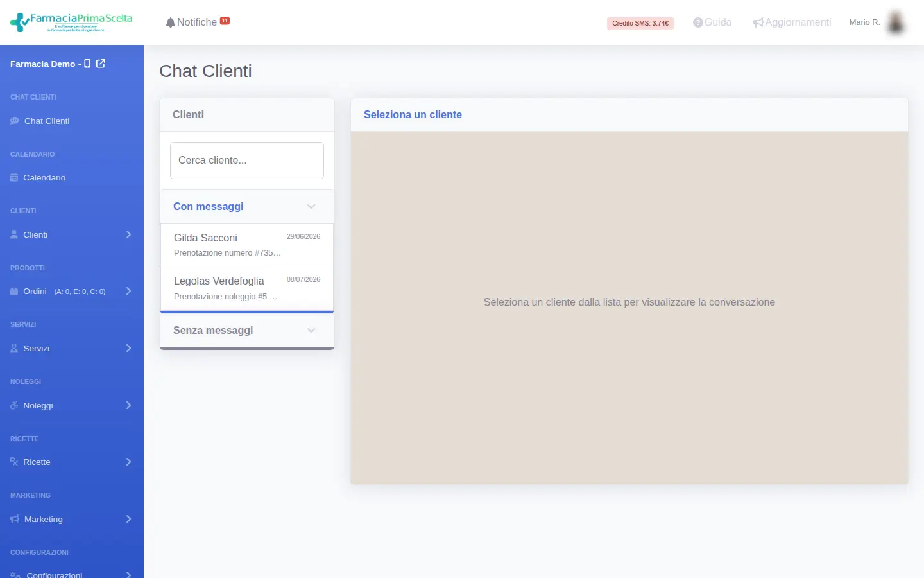Screen dimensions: 924x578
Task: Click the Calendario calendar icon
Action: pos(14,177)
